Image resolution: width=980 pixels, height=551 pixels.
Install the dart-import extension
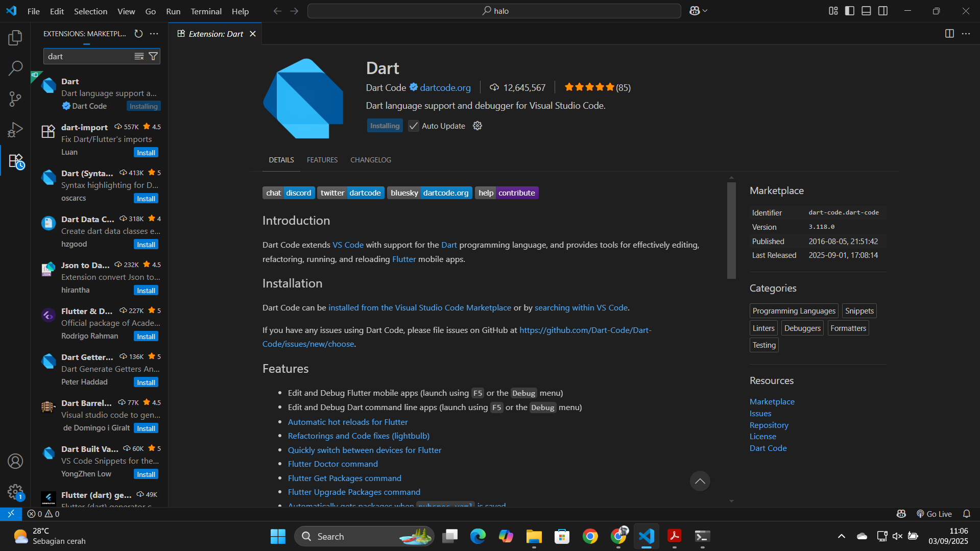pyautogui.click(x=146, y=153)
